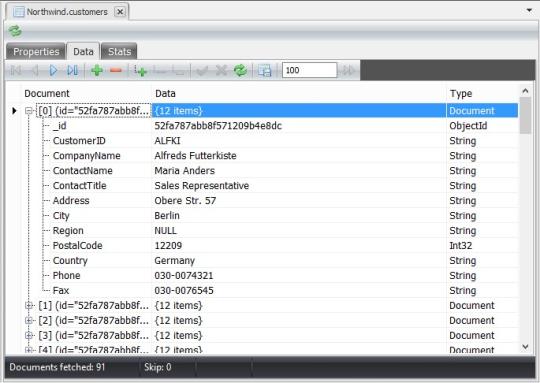Expand document [3] tree node
540x383 pixels.
click(29, 335)
